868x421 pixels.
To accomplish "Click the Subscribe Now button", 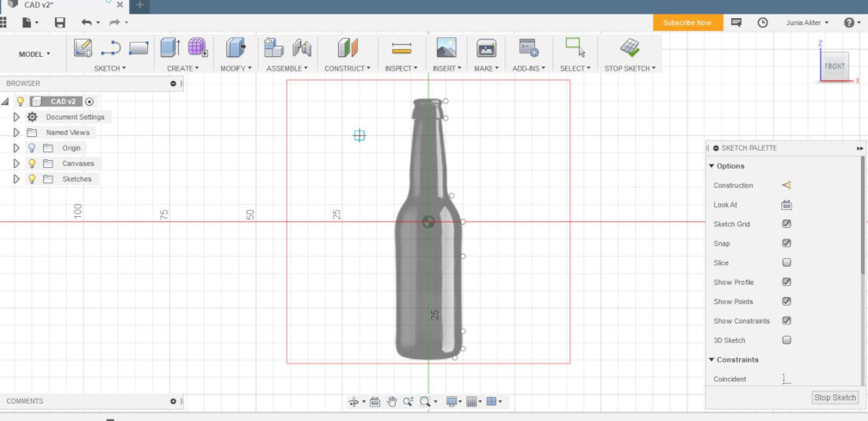I will click(x=686, y=22).
